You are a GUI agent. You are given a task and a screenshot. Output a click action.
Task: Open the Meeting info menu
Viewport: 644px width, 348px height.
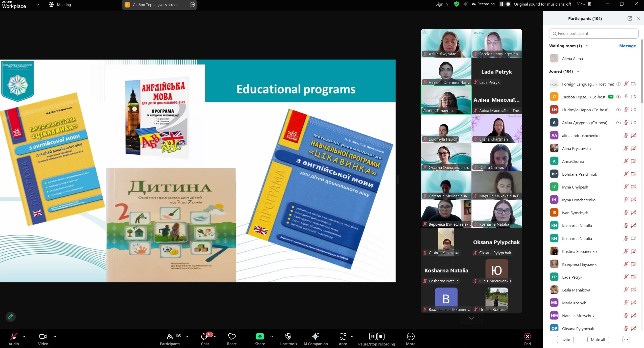(x=60, y=5)
